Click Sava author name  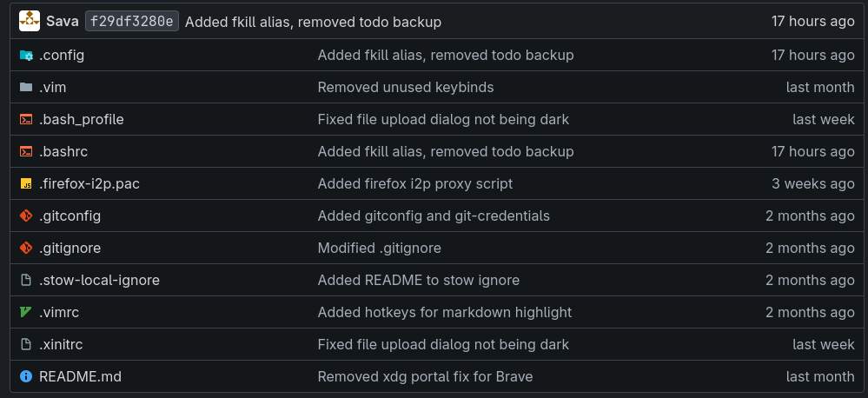click(x=63, y=21)
